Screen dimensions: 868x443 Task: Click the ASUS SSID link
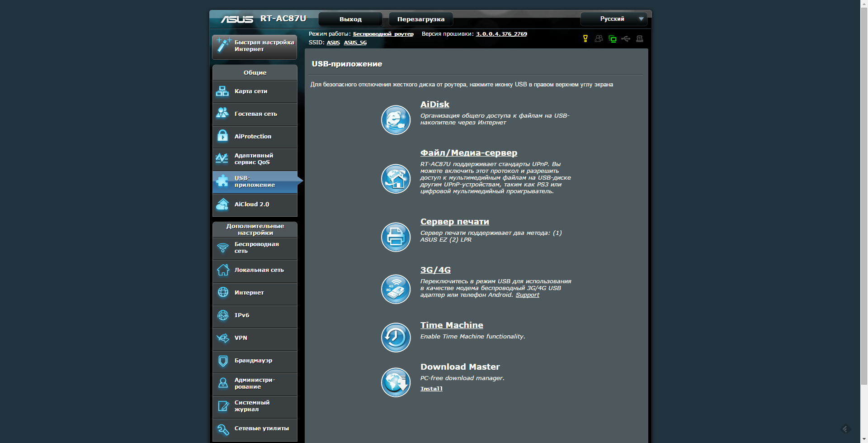[x=333, y=43]
